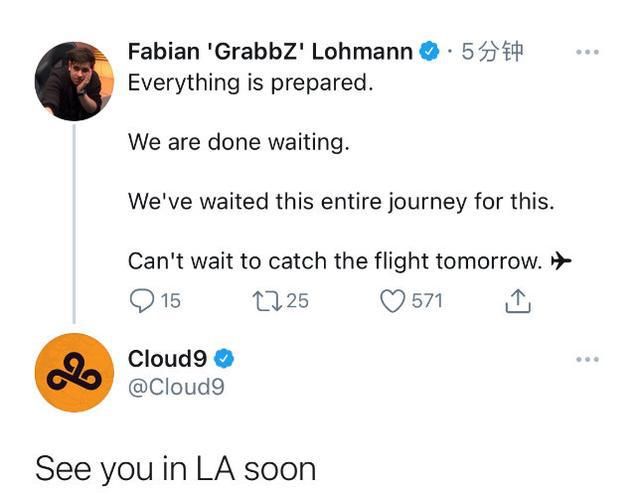Screen dimensions: 640x494
Task: Open the more options menu on GrabbZ's tweet
Action: click(x=587, y=52)
